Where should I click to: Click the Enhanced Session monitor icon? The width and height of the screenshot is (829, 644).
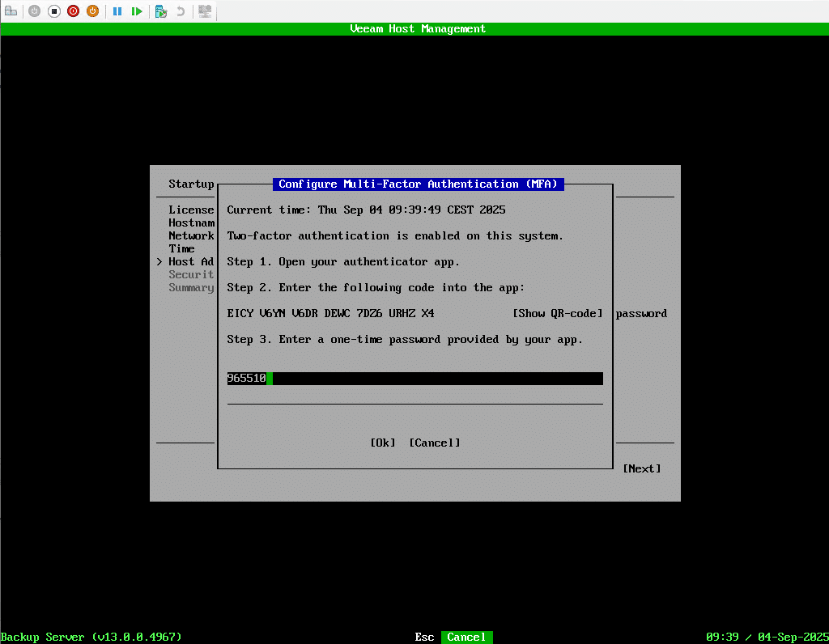205,11
